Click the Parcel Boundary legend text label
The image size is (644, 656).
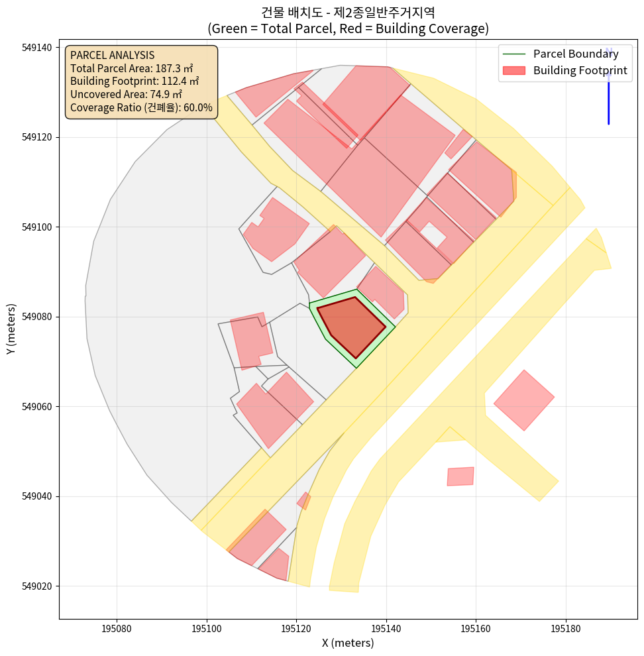(x=576, y=54)
